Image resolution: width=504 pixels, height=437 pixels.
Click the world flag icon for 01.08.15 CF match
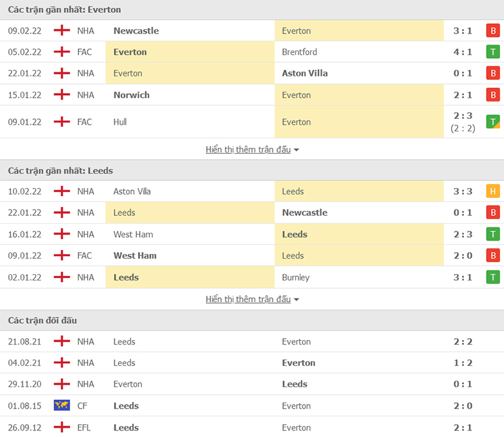pyautogui.click(x=62, y=405)
